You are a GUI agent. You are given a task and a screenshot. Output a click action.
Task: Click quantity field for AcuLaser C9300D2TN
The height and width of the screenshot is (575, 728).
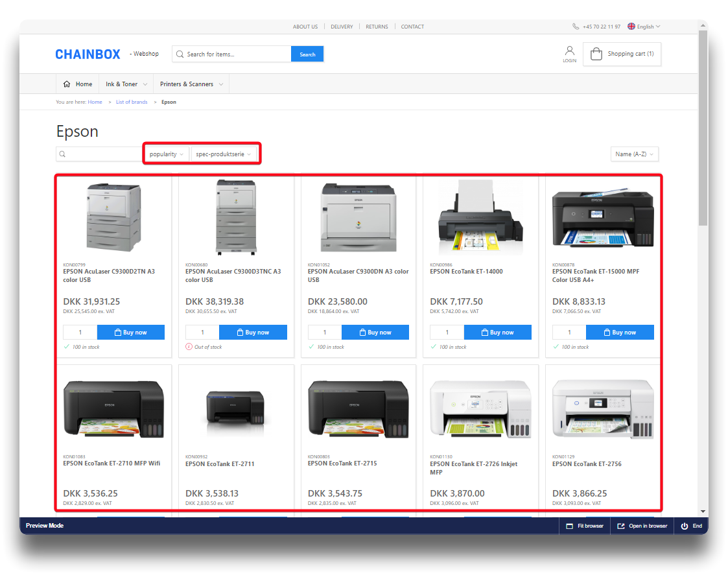(x=80, y=333)
